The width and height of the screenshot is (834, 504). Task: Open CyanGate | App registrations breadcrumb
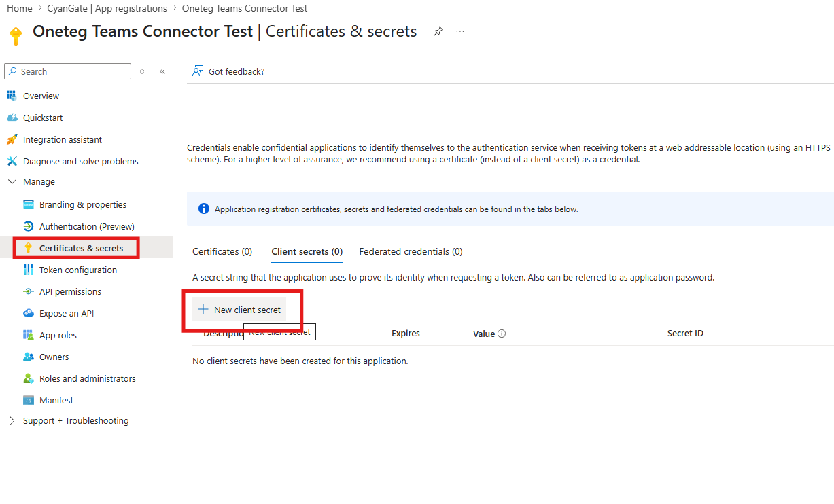click(x=107, y=8)
